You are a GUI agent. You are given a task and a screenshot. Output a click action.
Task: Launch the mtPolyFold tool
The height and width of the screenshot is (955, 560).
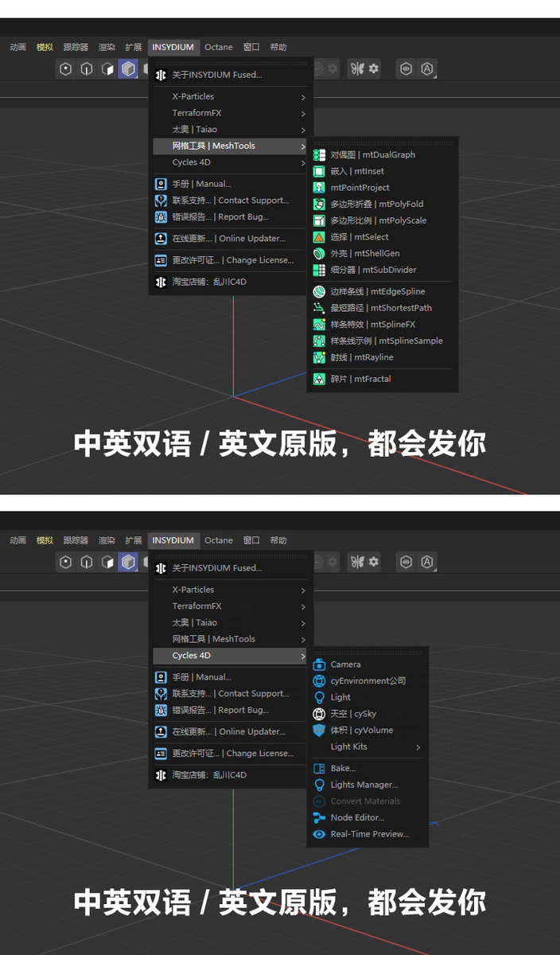[383, 204]
